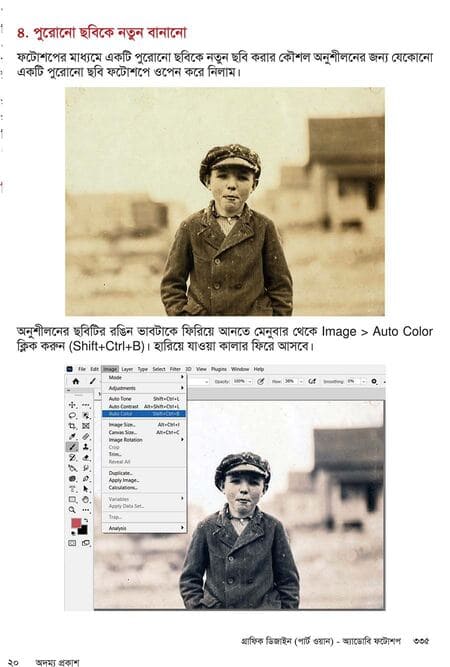
Task: Change the screen mode icon
Action: (x=86, y=543)
